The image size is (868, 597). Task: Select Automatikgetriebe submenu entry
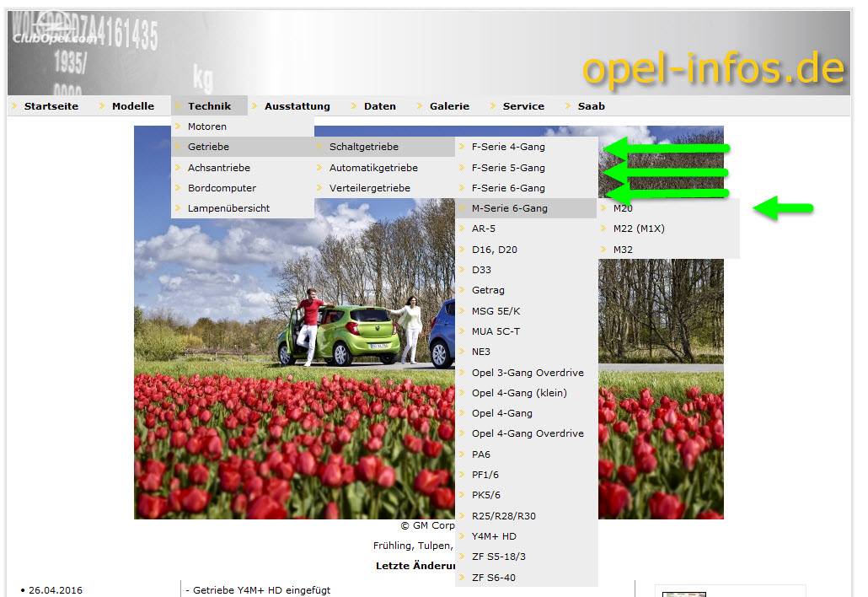[x=384, y=167]
